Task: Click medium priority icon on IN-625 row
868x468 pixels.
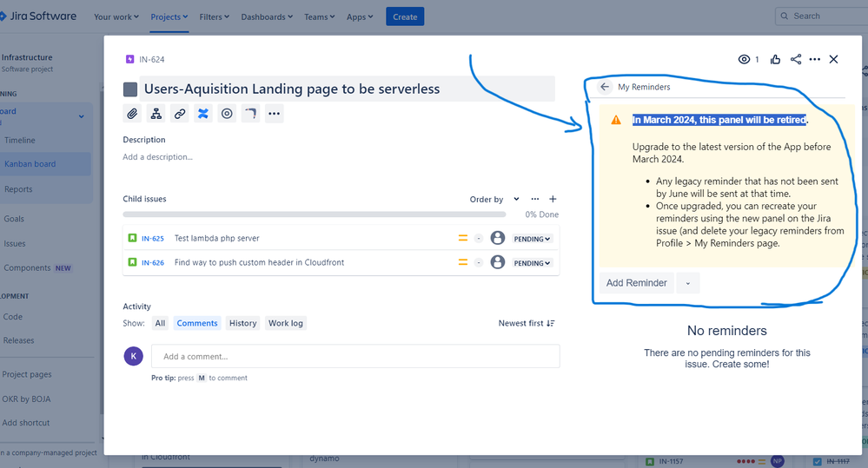Action: point(463,239)
